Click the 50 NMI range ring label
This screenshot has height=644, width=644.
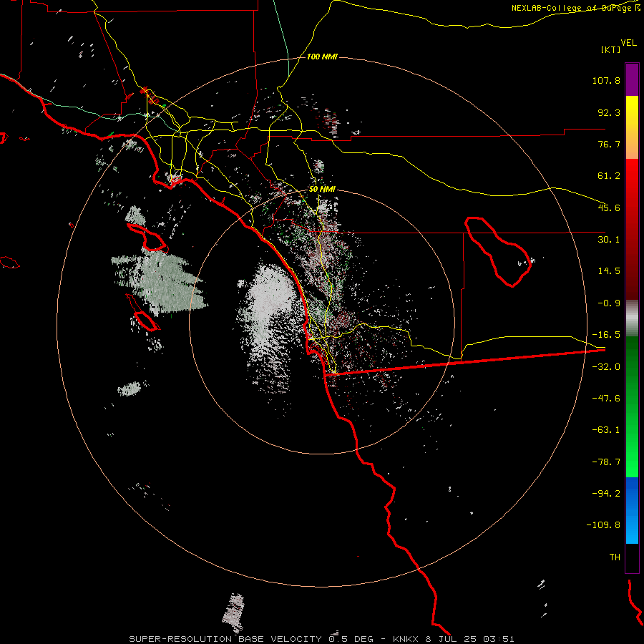click(322, 190)
